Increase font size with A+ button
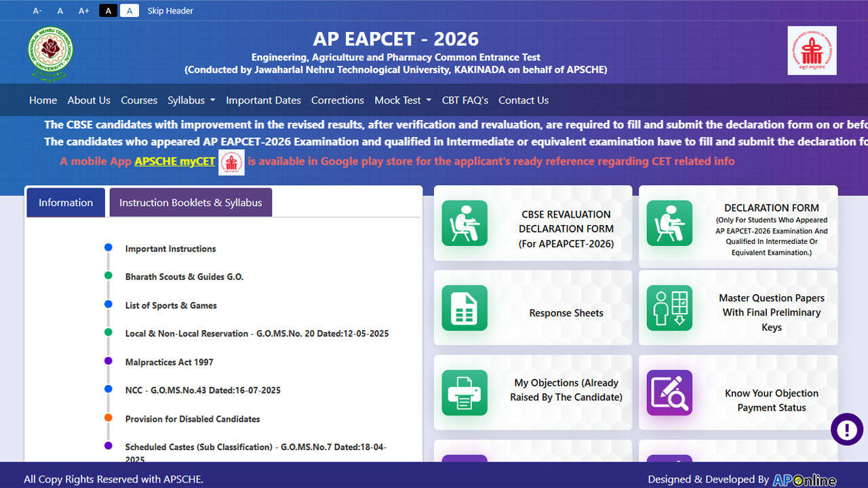The image size is (868, 488). [x=84, y=11]
